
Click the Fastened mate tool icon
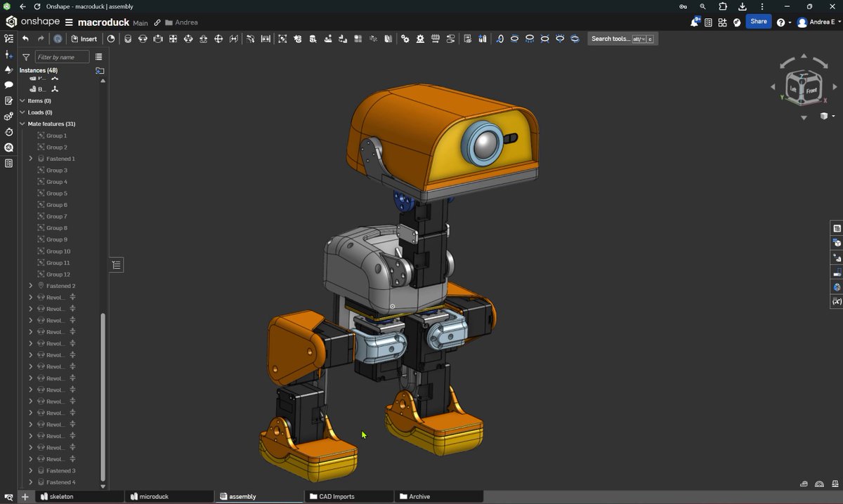[127, 39]
